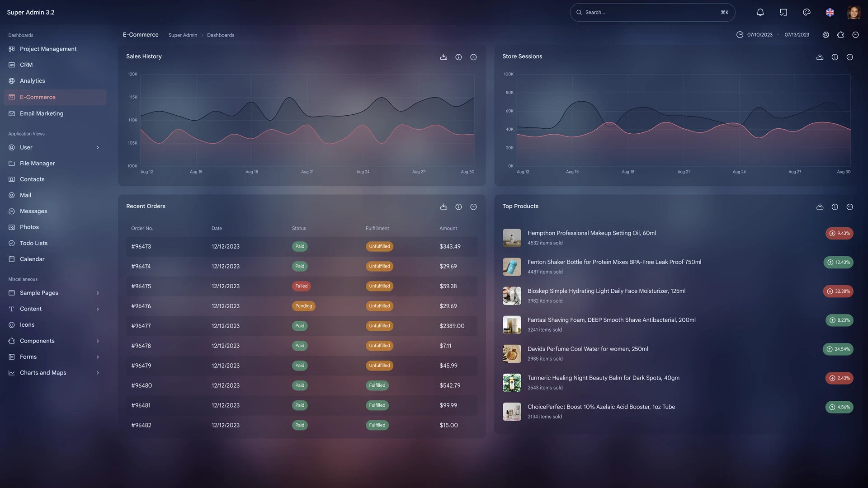868x488 pixels.
Task: Click the clock icon by date range
Action: point(740,35)
